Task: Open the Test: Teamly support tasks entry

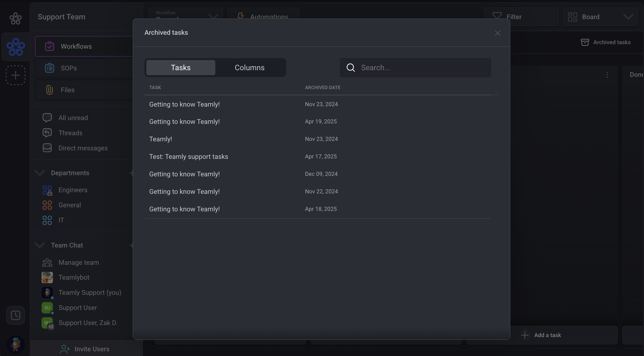Action: (188, 156)
